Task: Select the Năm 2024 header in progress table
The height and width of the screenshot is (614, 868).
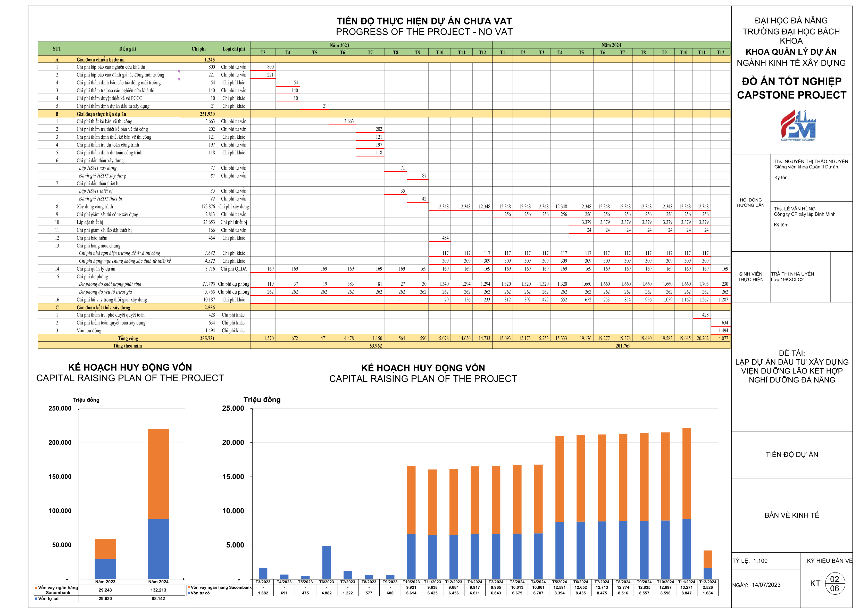Action: click(611, 45)
